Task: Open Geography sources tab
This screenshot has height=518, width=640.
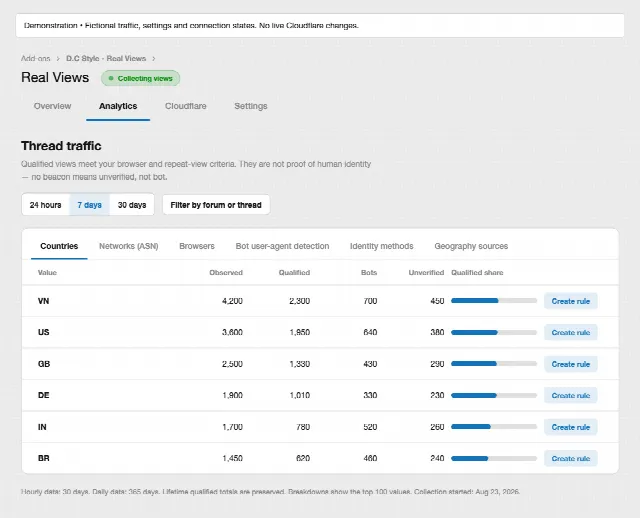Action: pyautogui.click(x=471, y=246)
